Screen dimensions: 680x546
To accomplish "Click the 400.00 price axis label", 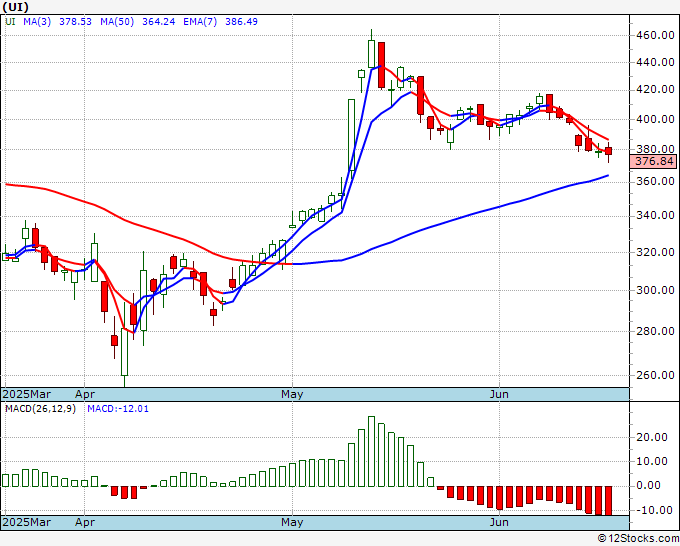I will (655, 119).
